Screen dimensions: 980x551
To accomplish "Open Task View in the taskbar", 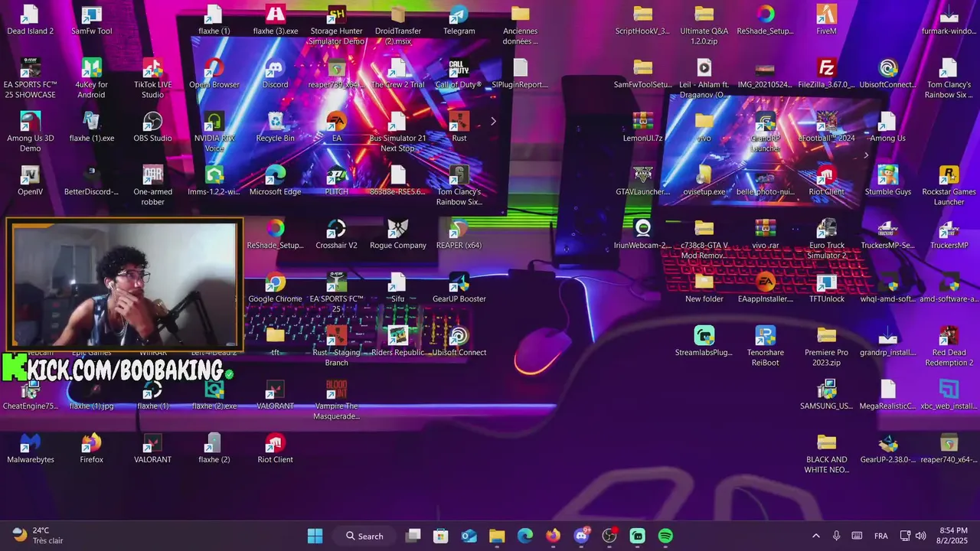I will click(x=413, y=536).
